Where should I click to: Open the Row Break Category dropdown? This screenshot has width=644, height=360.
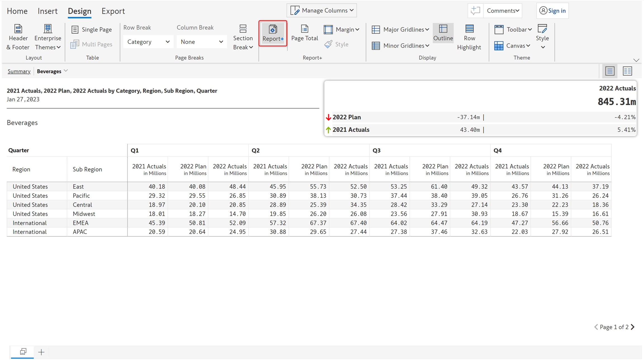(148, 42)
